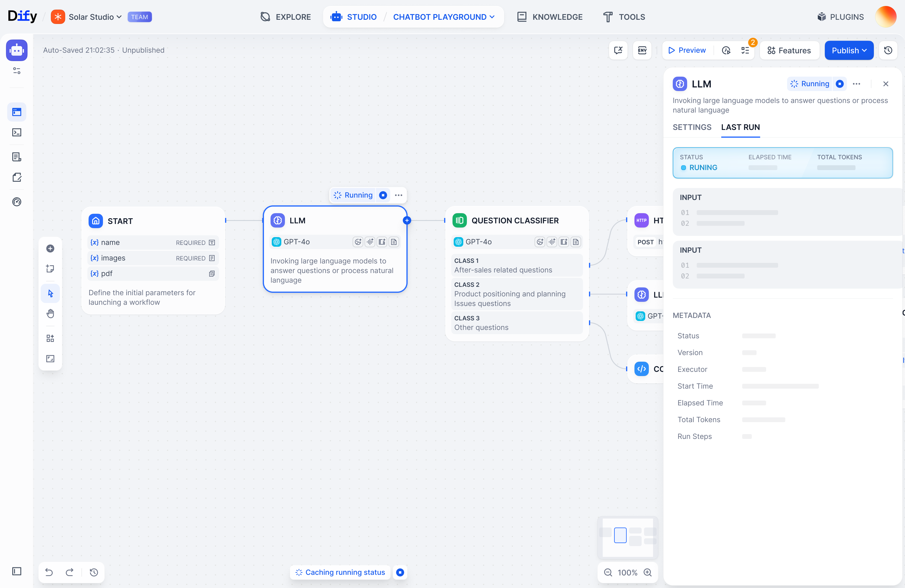The height and width of the screenshot is (588, 905).
Task: Stop the run in LLM panel header
Action: point(839,84)
